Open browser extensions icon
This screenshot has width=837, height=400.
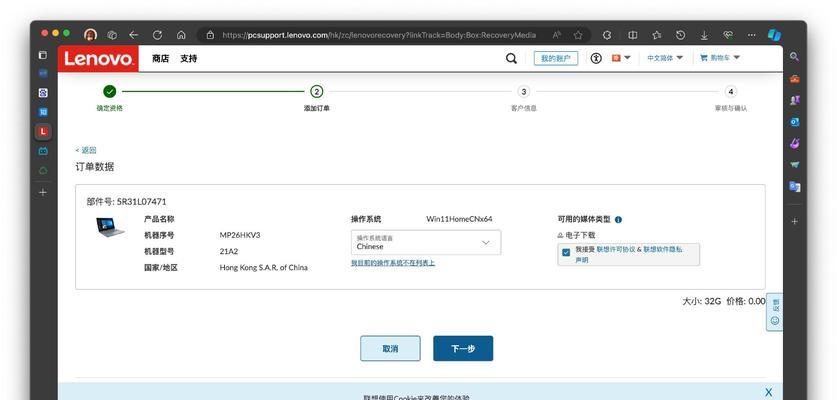(607, 35)
